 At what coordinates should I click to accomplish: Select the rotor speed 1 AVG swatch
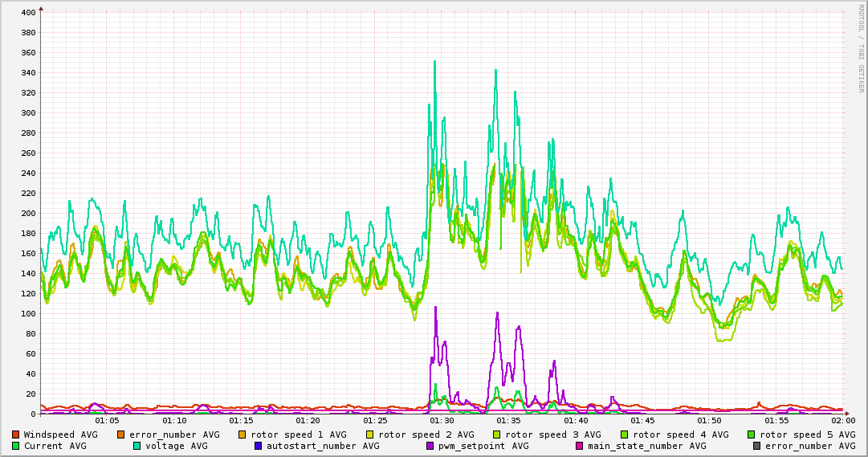(242, 435)
